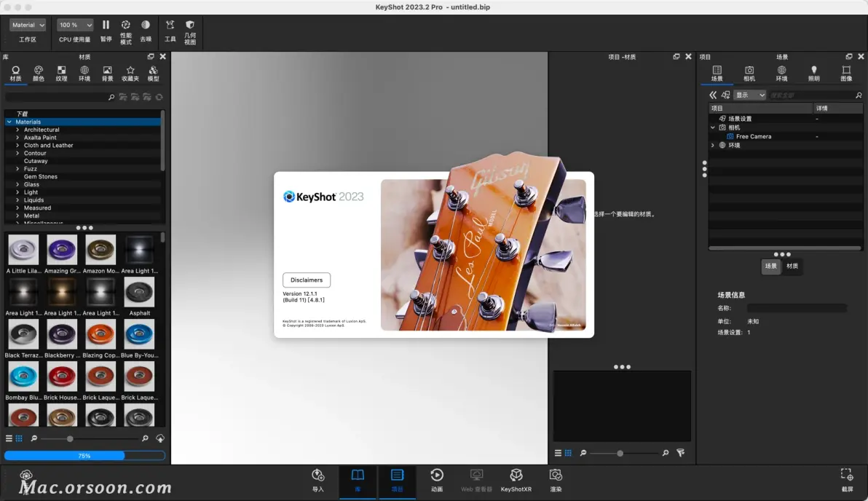868x501 pixels.
Task: Click the Pause render icon
Action: (x=106, y=25)
